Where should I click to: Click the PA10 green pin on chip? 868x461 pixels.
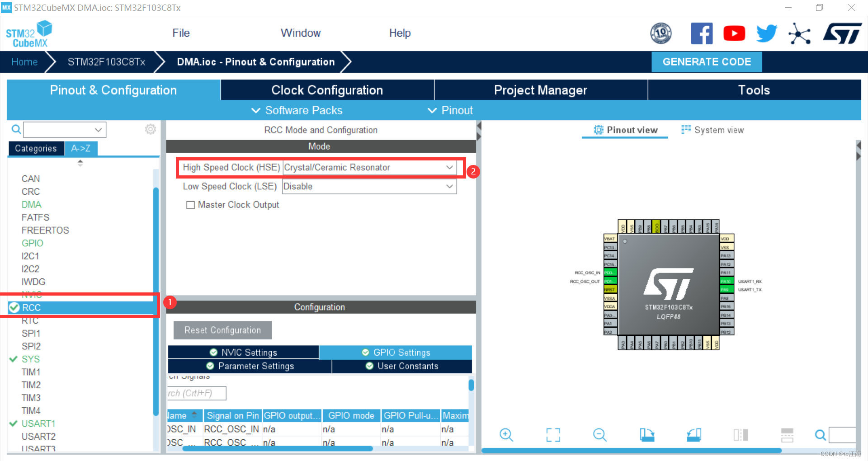726,281
